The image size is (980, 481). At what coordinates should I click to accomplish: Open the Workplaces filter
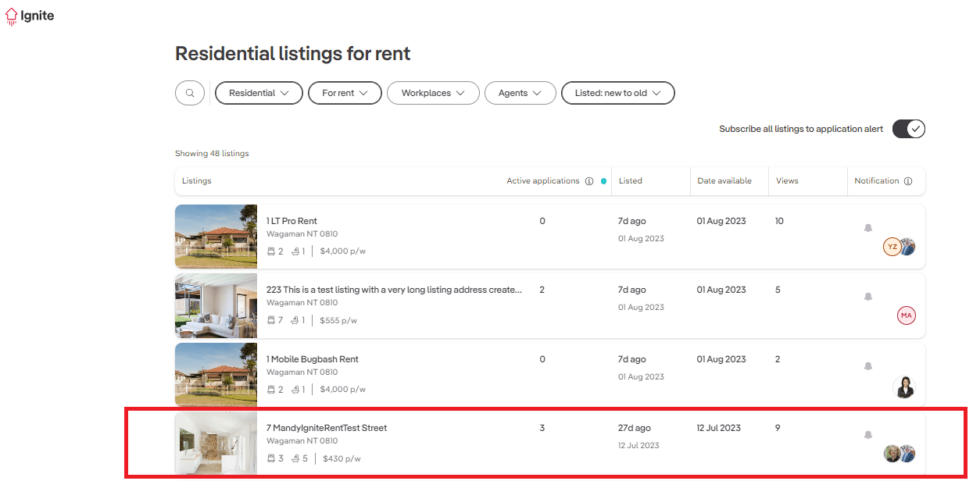coord(433,93)
